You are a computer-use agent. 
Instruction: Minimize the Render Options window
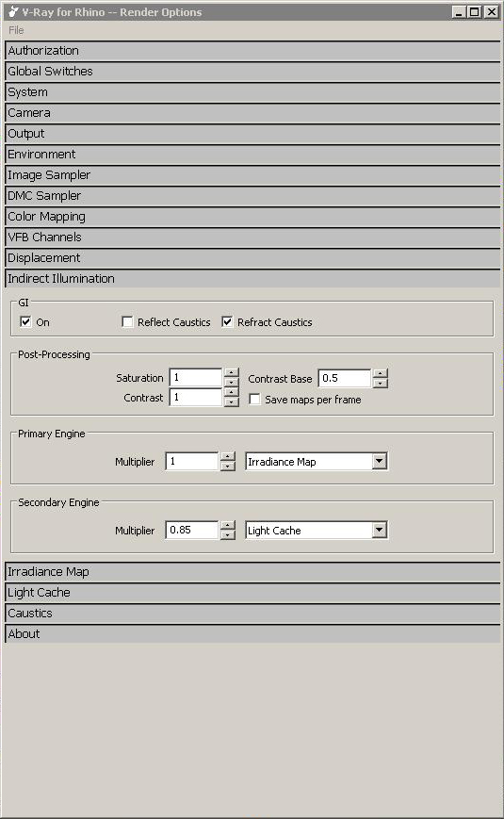pos(459,12)
